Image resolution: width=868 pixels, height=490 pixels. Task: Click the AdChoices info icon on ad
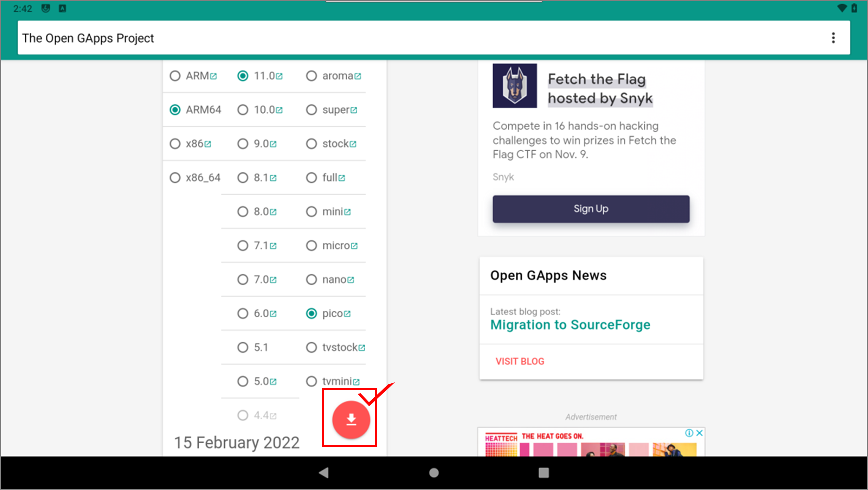pyautogui.click(x=689, y=433)
